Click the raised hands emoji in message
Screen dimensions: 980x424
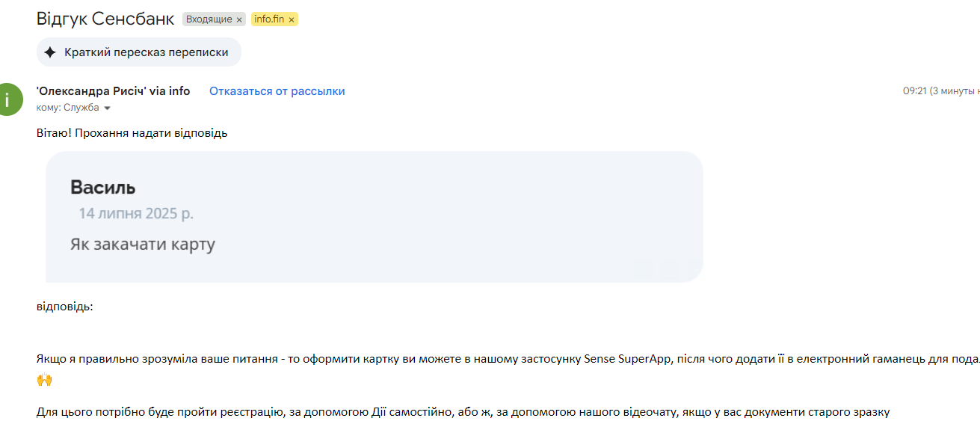click(44, 380)
